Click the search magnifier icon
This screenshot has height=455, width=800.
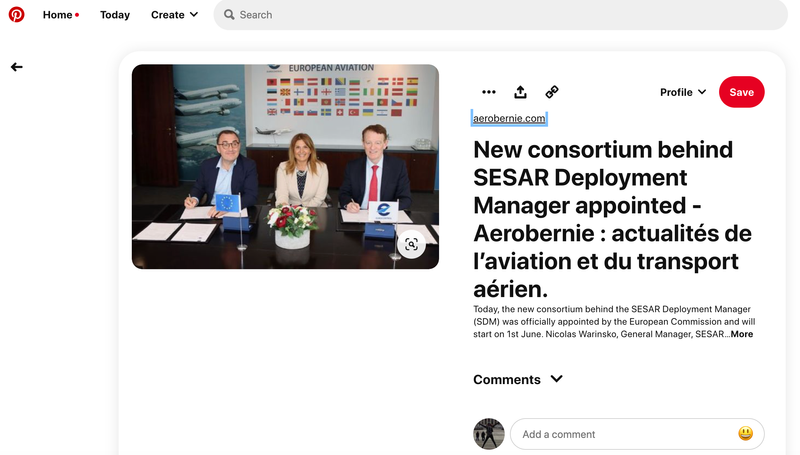coord(230,15)
